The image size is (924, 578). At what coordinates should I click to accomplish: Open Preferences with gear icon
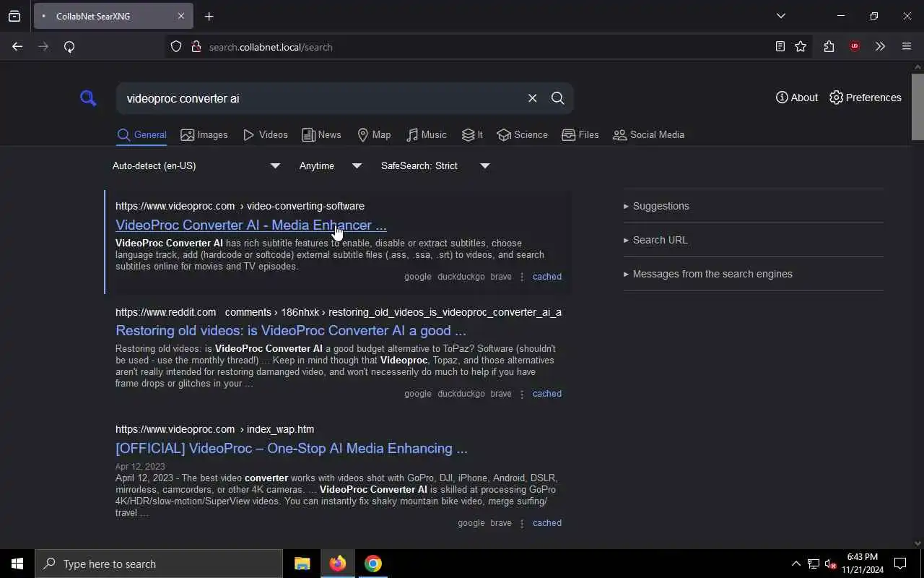(x=866, y=98)
